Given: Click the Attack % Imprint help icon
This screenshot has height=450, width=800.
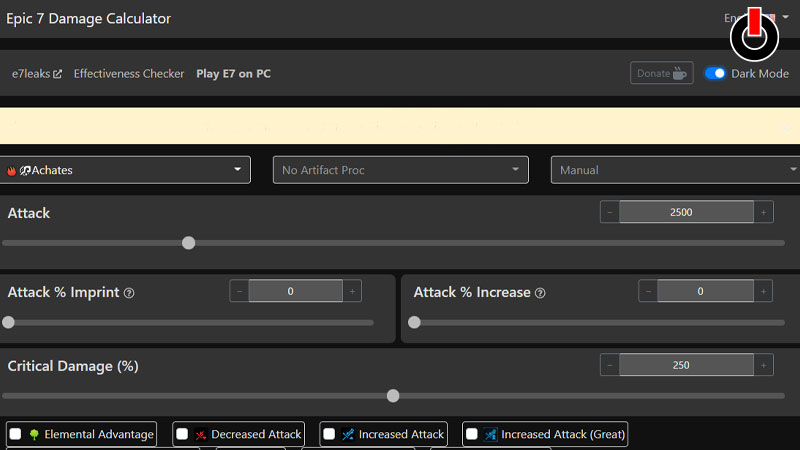Looking at the screenshot, I should tap(129, 293).
